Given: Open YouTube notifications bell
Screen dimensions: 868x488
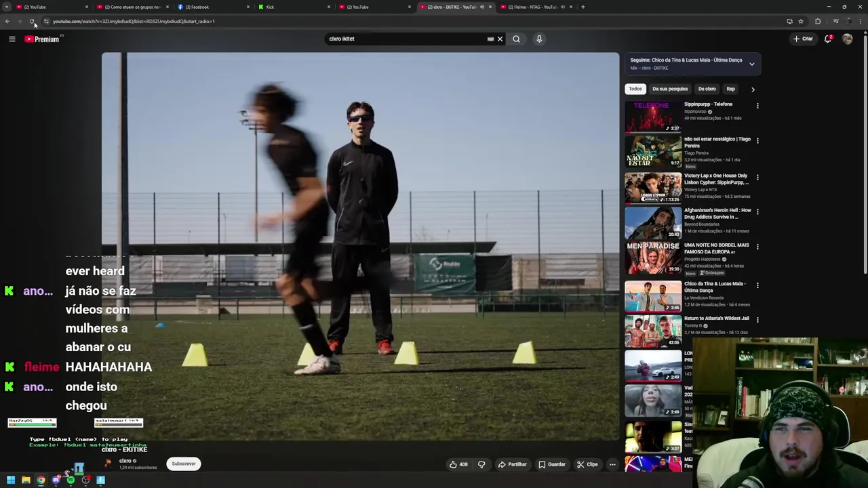Looking at the screenshot, I should 828,39.
